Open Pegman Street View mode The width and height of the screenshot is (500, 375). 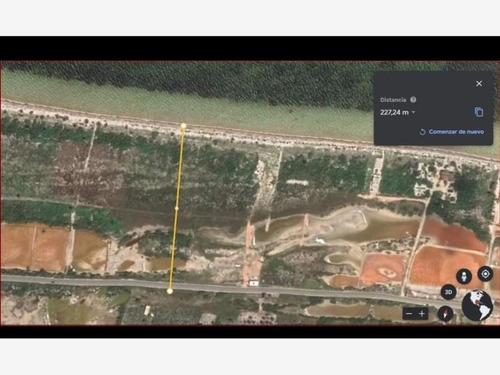[464, 276]
